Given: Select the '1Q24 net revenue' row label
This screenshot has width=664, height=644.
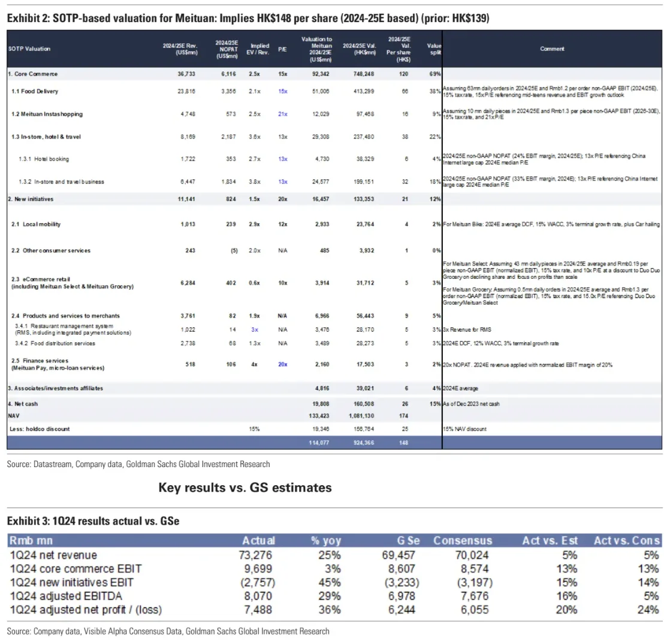Looking at the screenshot, I should coord(53,555).
